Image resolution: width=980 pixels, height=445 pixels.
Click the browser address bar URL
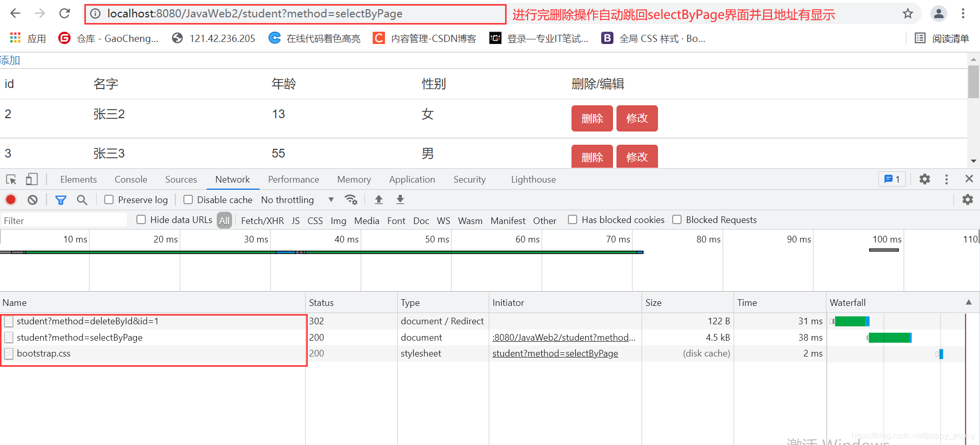(255, 14)
